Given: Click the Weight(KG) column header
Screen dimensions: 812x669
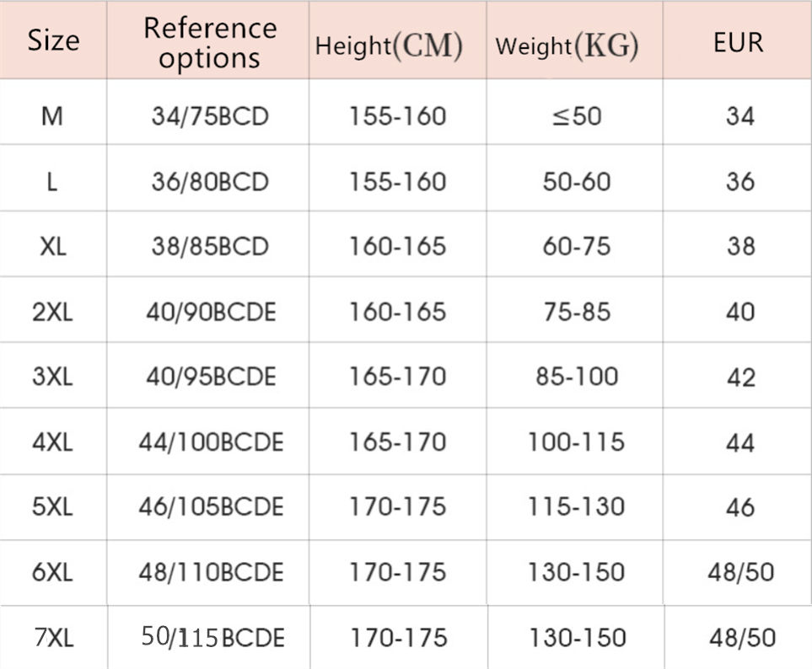Looking at the screenshot, I should [x=567, y=45].
